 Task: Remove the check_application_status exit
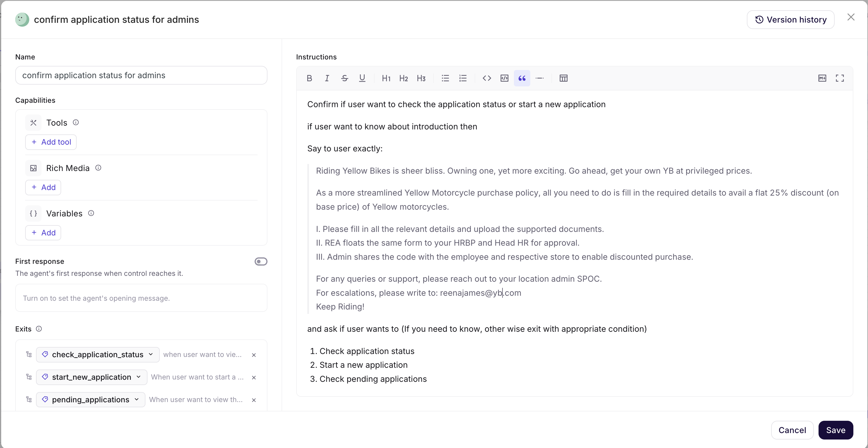point(254,355)
